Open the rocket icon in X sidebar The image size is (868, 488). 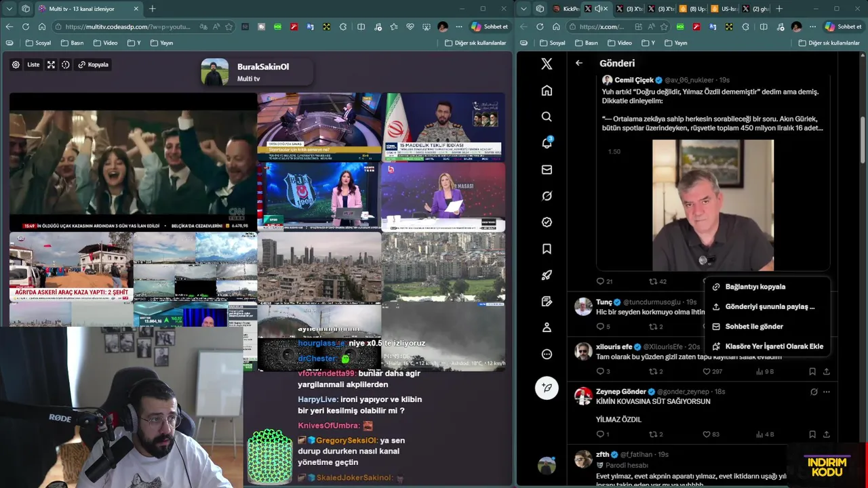tap(547, 275)
